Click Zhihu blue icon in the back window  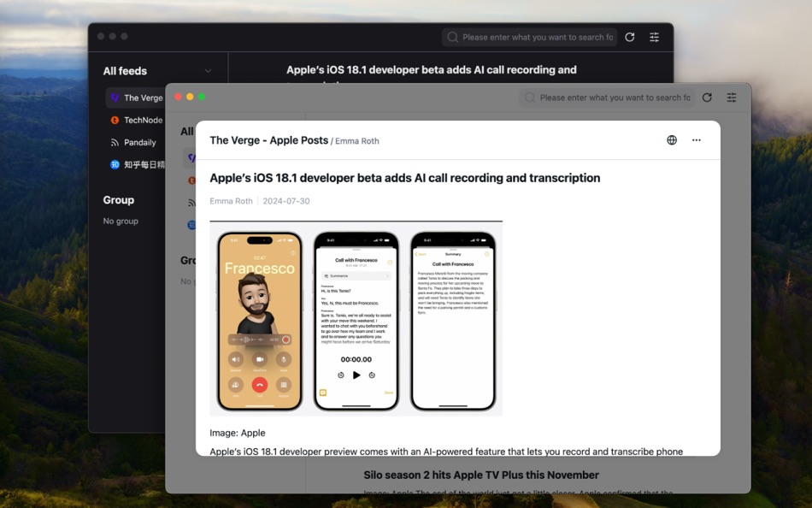[115, 164]
